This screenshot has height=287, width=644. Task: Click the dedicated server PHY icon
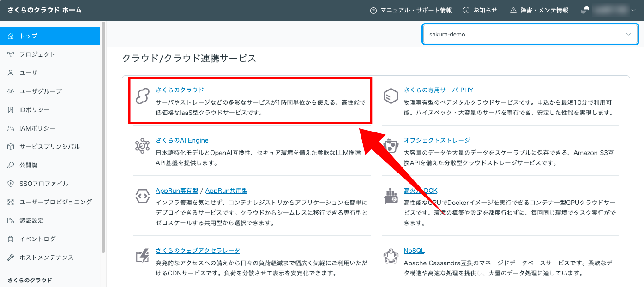click(x=391, y=96)
